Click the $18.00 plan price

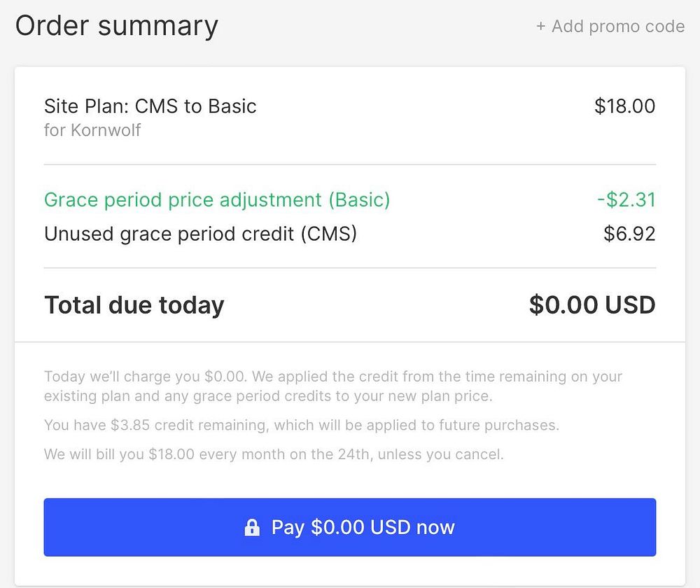click(624, 106)
